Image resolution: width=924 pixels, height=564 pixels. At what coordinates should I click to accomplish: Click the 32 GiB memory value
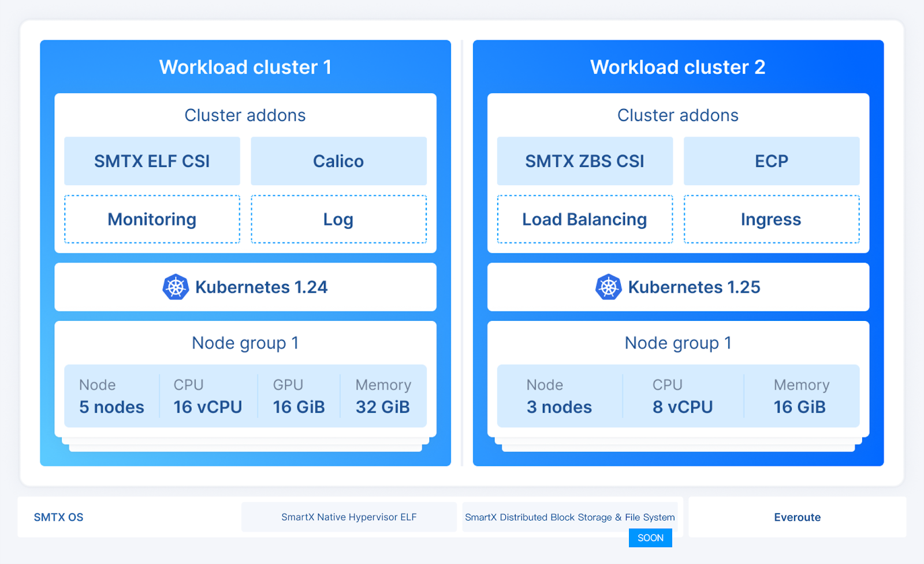(x=383, y=407)
